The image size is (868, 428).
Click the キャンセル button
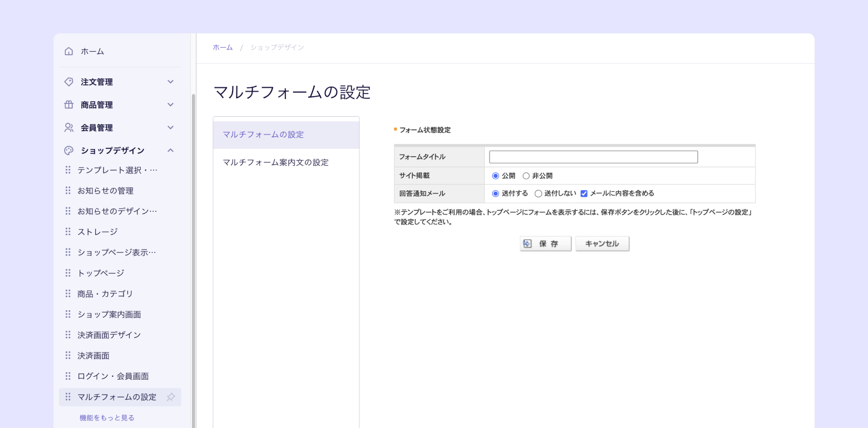point(602,243)
